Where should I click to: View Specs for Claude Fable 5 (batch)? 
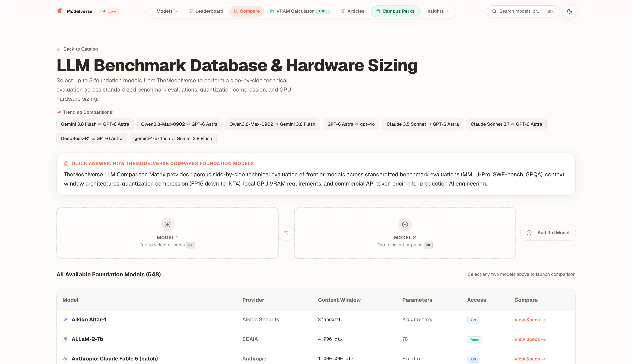point(530,359)
